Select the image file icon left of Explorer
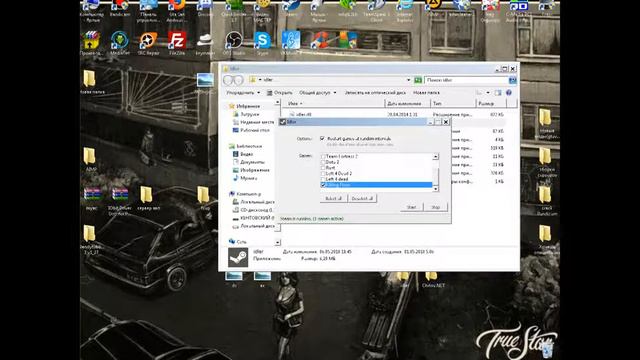 click(205, 81)
